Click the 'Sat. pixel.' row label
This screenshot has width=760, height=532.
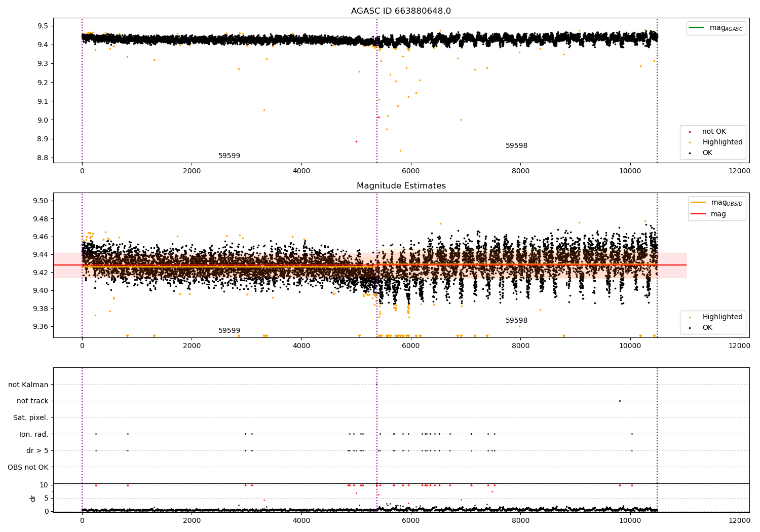click(x=31, y=418)
